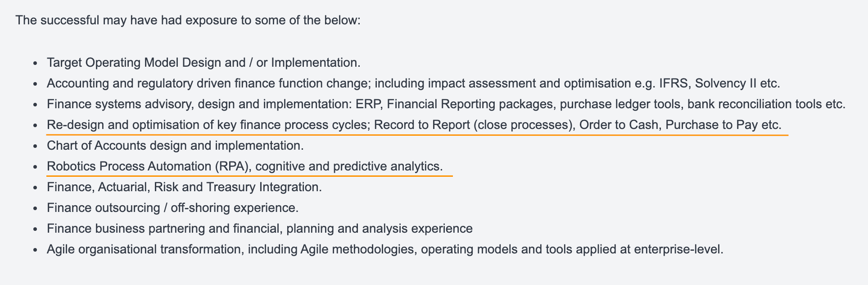This screenshot has width=868, height=285.
Task: Click the Target Operating Model Design bullet
Action: coord(203,62)
